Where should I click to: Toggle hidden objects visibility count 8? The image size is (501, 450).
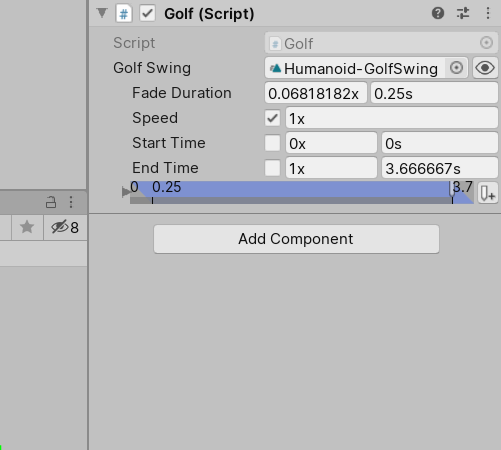click(x=65, y=228)
